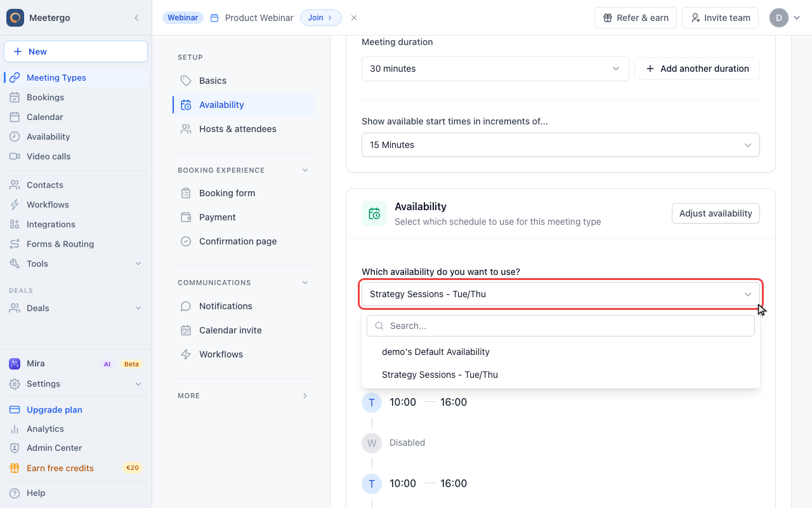Expand the Tools menu chevron
812x508 pixels.
click(x=138, y=264)
